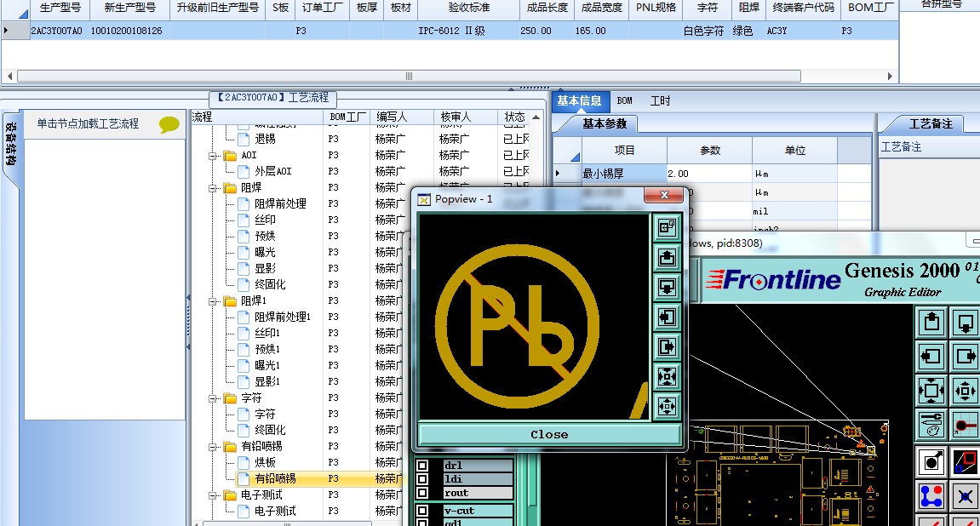Toggle the v-cut layer checkbox

pyautogui.click(x=422, y=511)
